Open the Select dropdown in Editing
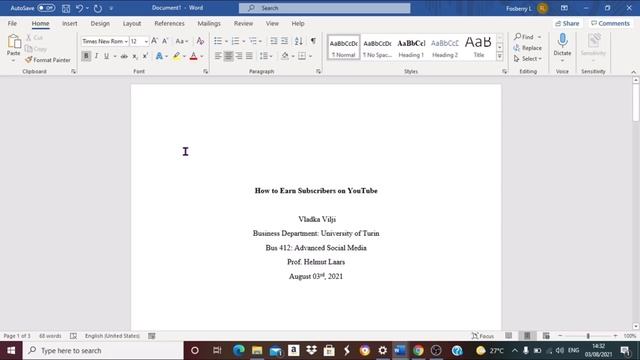 tap(528, 59)
